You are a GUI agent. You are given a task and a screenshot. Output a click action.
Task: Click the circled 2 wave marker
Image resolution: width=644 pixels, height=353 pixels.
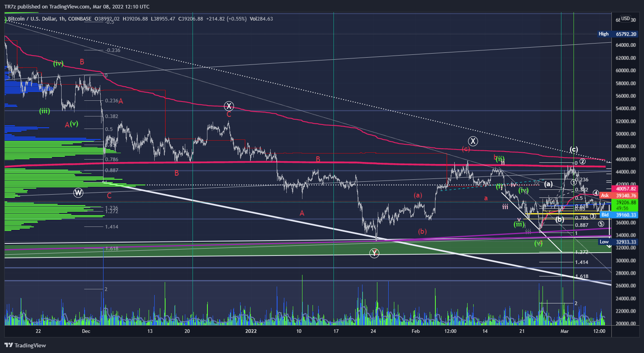pos(582,162)
